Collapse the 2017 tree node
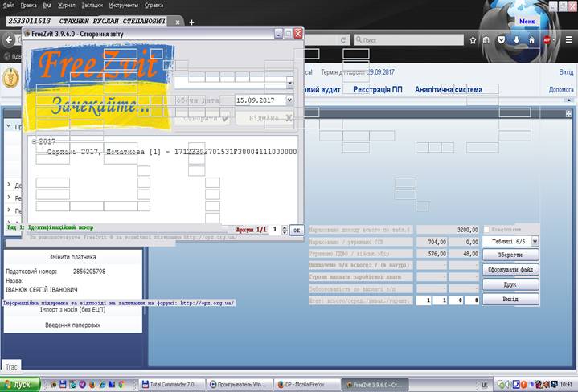578x392 pixels. coord(33,141)
